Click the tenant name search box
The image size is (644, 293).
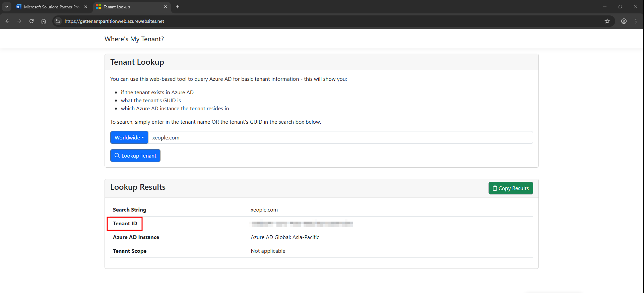pos(340,137)
